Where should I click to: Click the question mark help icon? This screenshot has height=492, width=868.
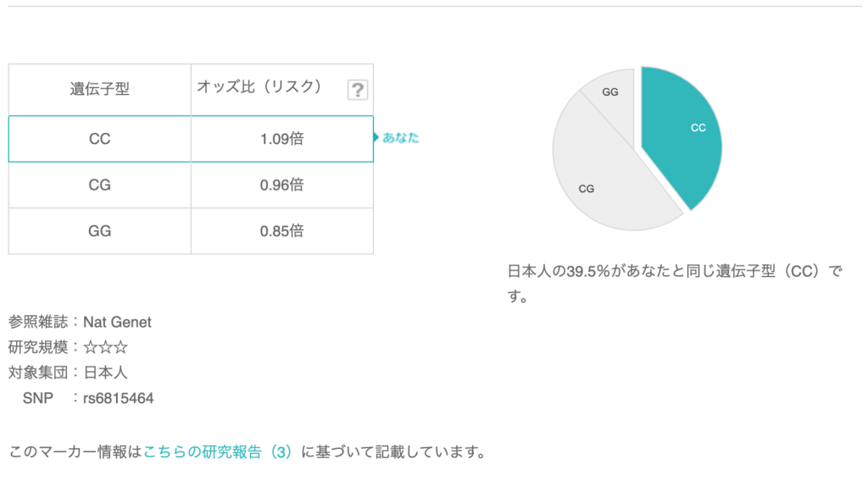pos(358,90)
